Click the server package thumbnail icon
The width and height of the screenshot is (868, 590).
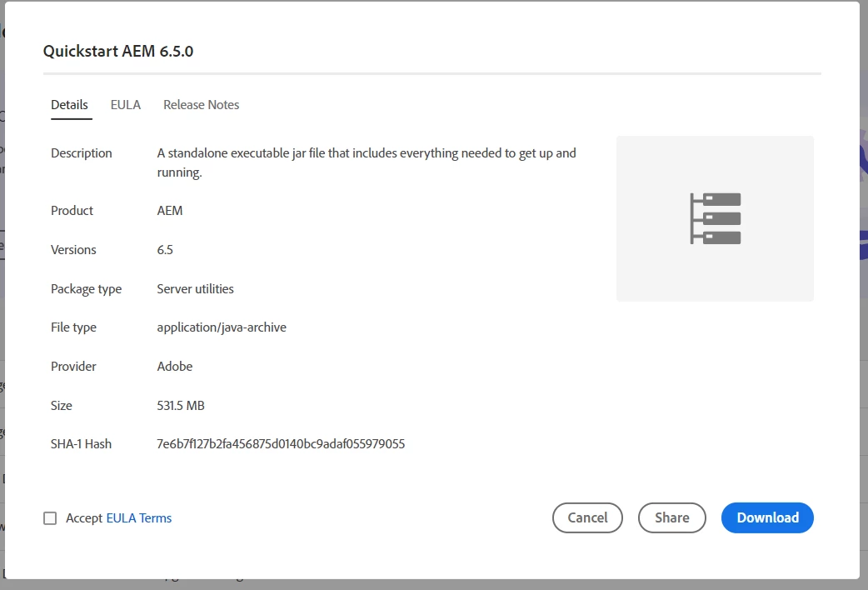point(716,218)
